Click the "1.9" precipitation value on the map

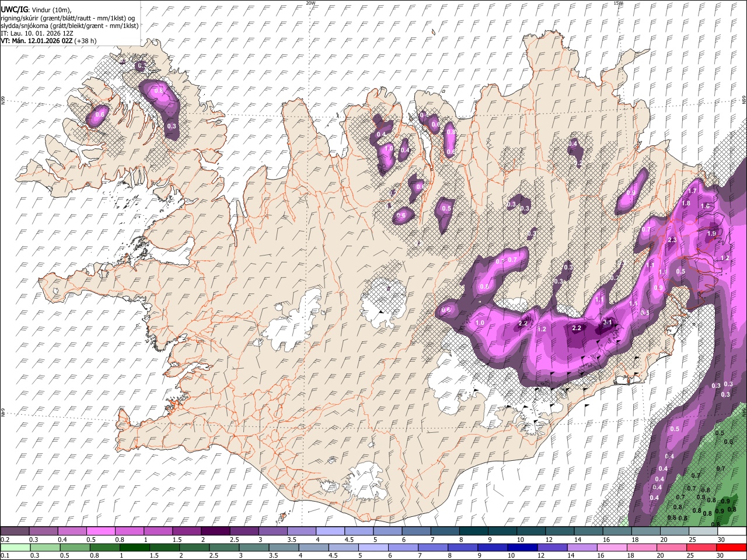point(711,233)
